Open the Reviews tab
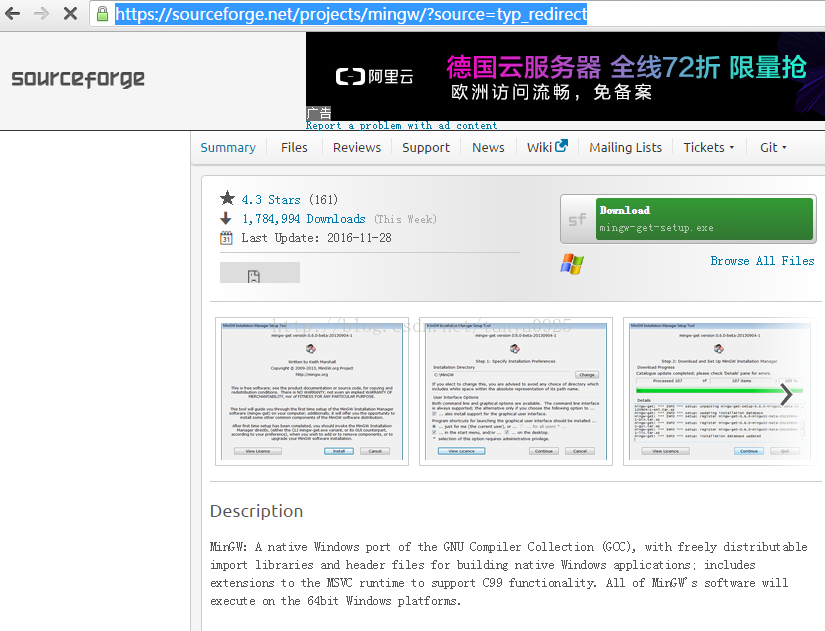 [x=357, y=148]
